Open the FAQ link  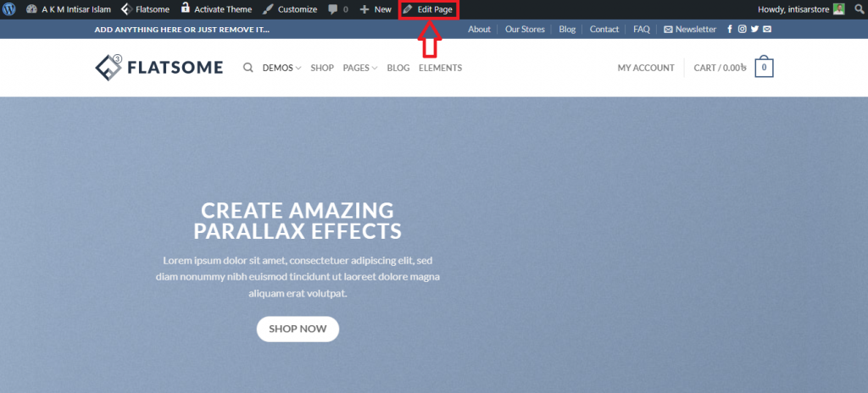tap(642, 30)
